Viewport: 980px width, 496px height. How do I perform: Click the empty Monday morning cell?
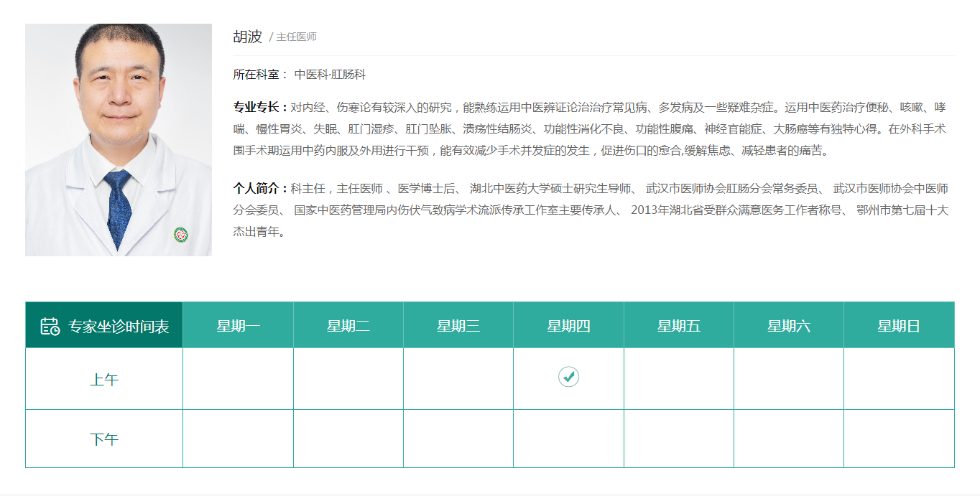pos(238,379)
